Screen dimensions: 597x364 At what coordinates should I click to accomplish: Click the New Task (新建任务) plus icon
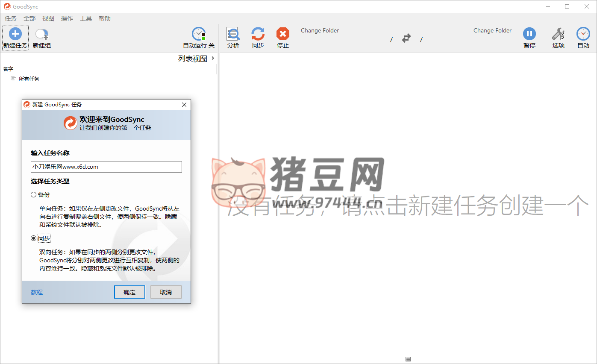(15, 34)
